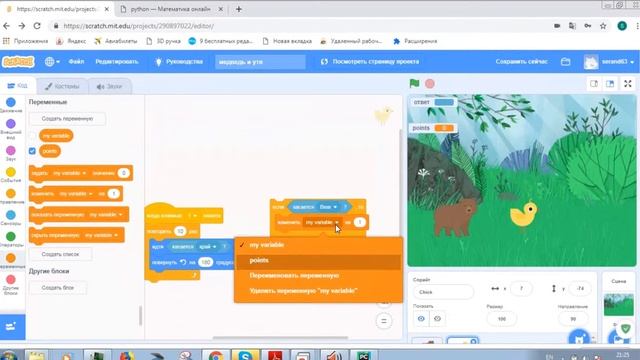
Task: Reset workspace zoom with equals button
Action: [384, 321]
